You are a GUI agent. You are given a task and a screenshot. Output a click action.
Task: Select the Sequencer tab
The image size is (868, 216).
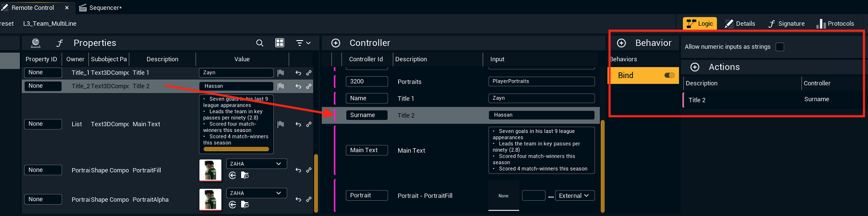pos(100,7)
